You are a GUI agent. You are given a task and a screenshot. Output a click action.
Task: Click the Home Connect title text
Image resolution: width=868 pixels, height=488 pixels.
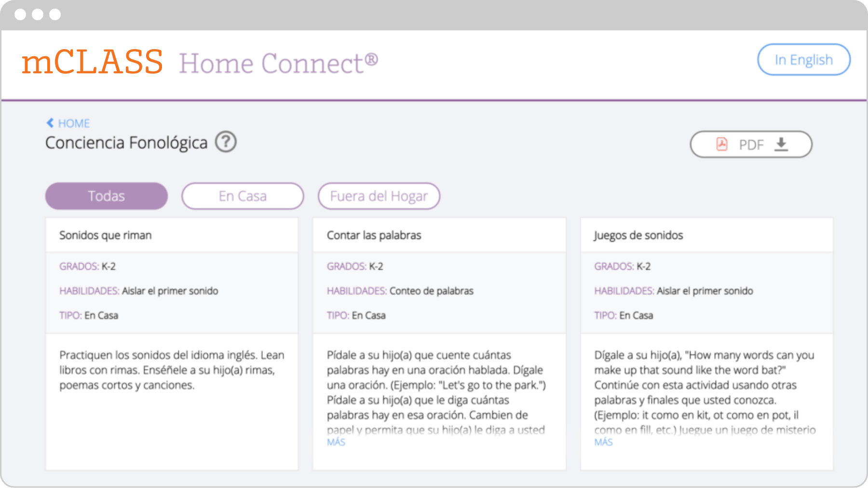279,63
